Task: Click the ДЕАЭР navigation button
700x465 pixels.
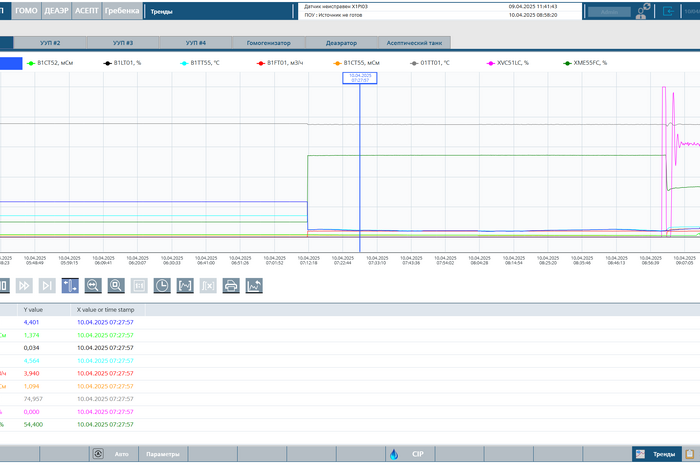Action: click(57, 11)
